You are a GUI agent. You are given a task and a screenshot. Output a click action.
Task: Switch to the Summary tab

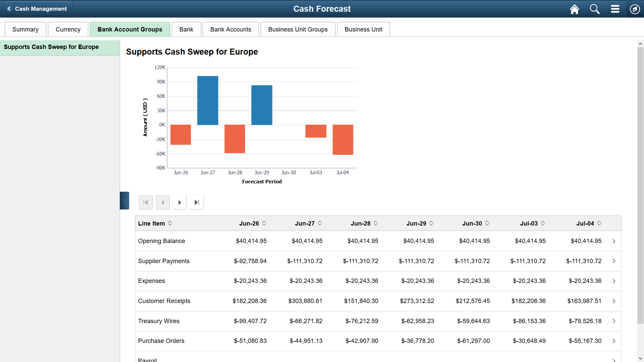(25, 29)
